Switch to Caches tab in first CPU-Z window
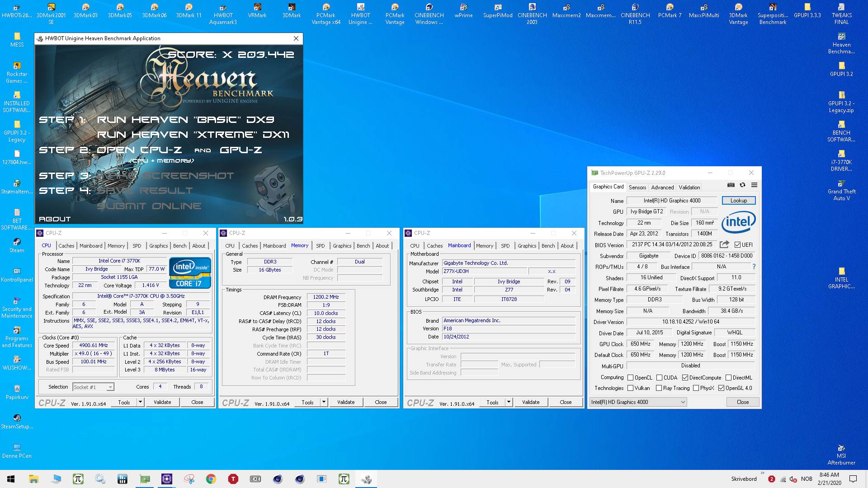This screenshot has width=868, height=488. click(66, 246)
